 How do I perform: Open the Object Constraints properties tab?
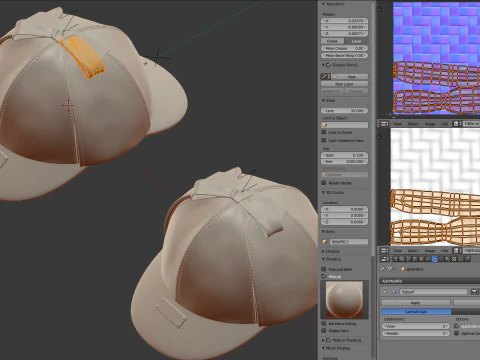pyautogui.click(x=428, y=259)
